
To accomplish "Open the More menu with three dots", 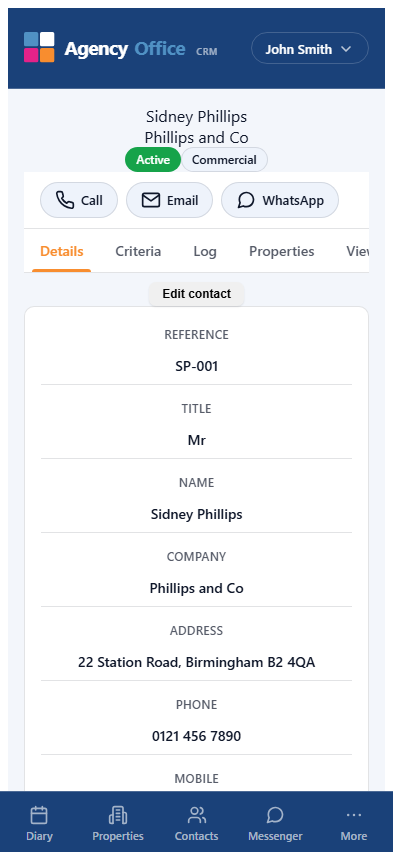I will [354, 823].
